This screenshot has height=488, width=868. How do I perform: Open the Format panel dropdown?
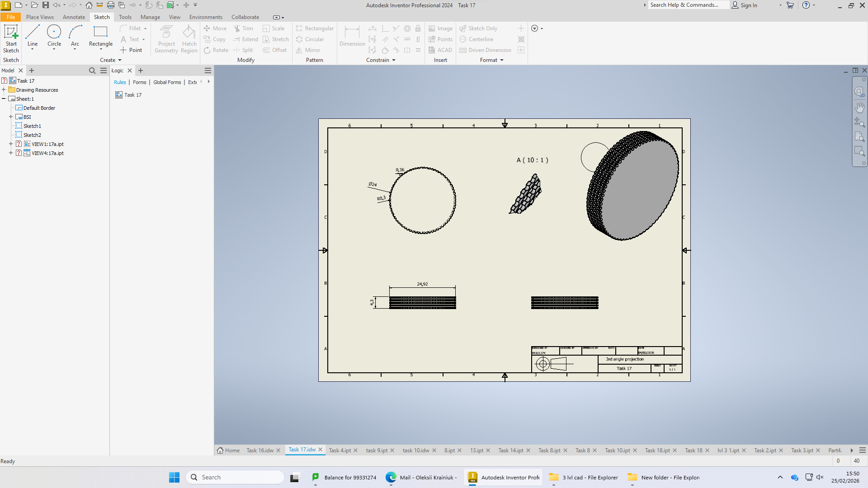pos(492,60)
